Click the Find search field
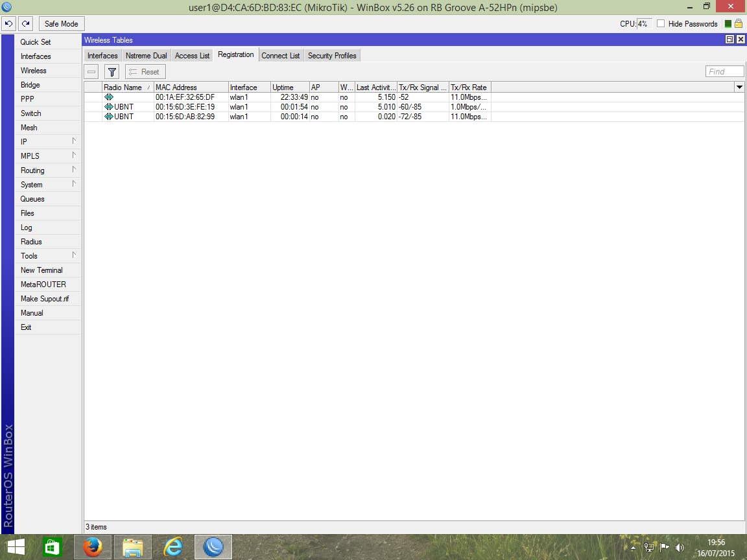 (x=724, y=71)
